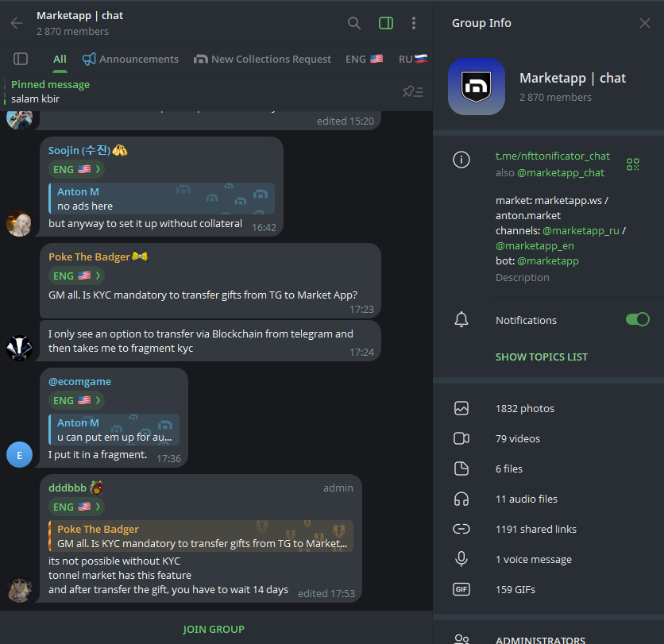Viewport: 664px width, 644px height.
Task: Open the 159 GIFs entry
Action: click(x=548, y=589)
